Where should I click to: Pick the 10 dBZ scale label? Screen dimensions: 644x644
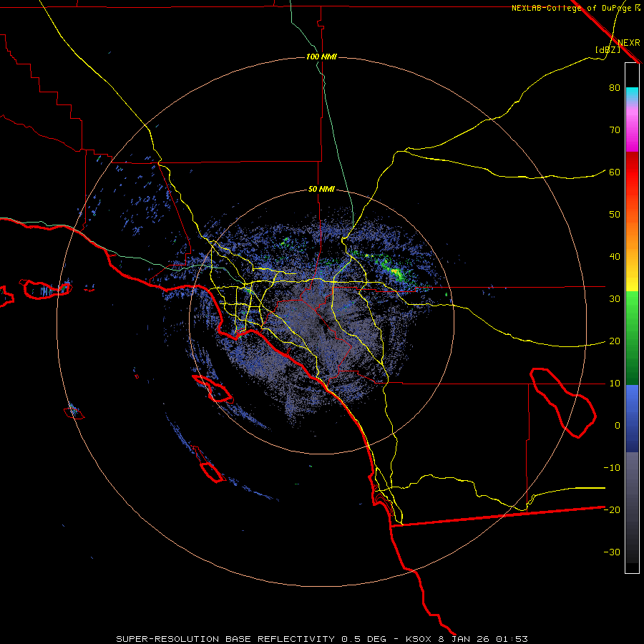[x=615, y=384]
